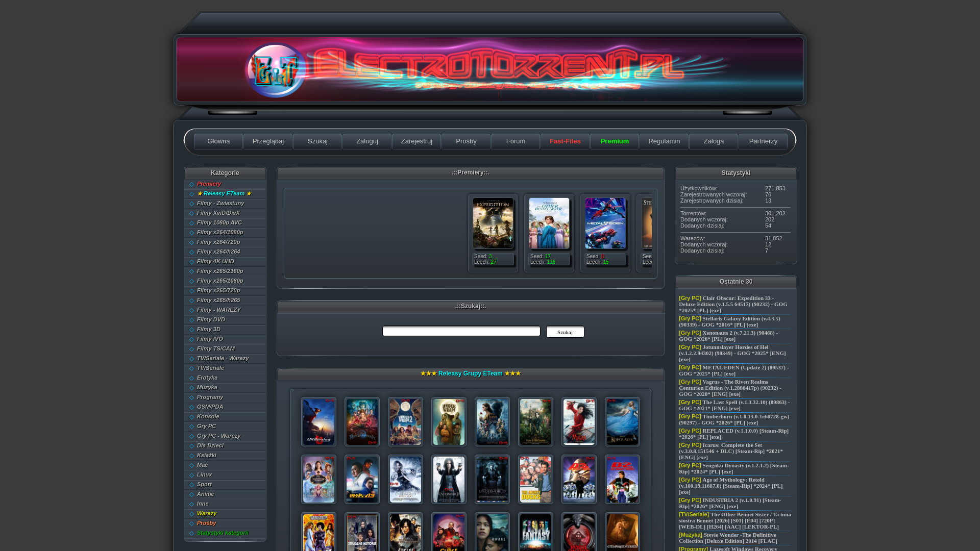Open Clair Obscur Expedition 33 torrent link
980x551 pixels.
point(733,304)
